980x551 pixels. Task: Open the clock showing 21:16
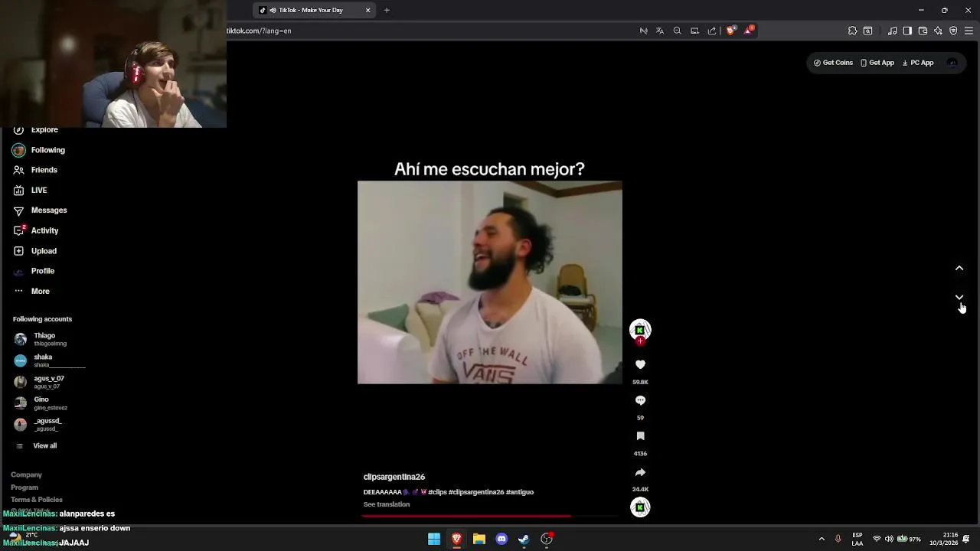click(x=944, y=539)
